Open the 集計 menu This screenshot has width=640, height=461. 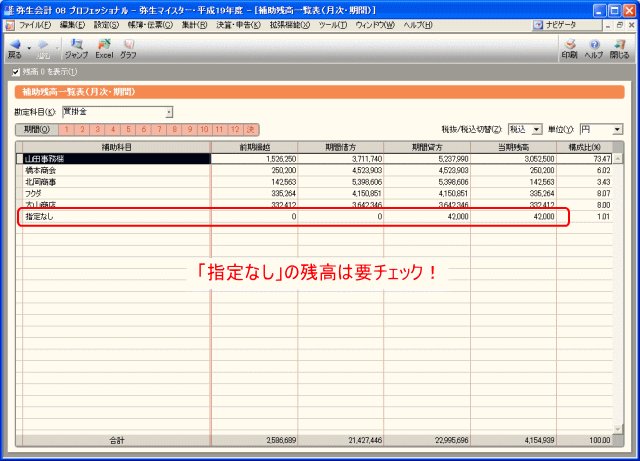194,25
